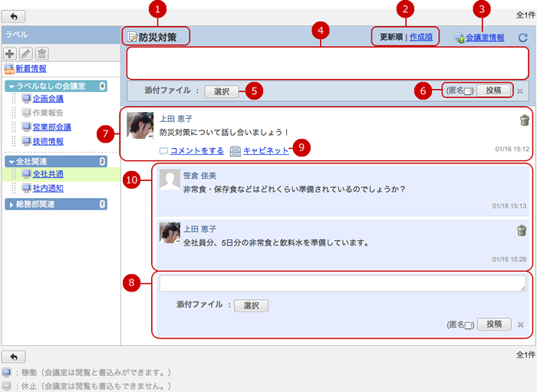537x392 pixels.
Task: Open the 新着情報 link
Action: 31,68
